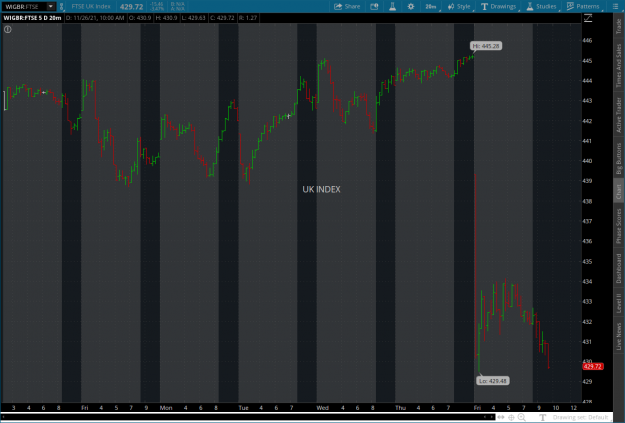This screenshot has width=625, height=423.
Task: Open the Patterns menu
Action: (x=583, y=6)
